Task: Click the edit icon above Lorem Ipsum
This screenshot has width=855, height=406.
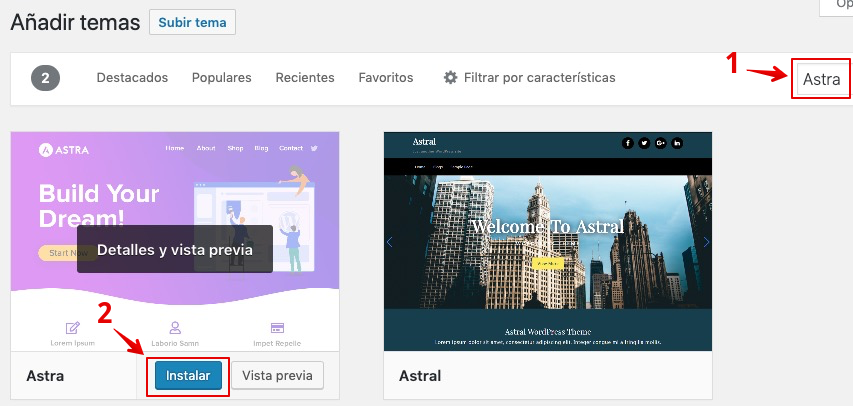Action: (72, 327)
